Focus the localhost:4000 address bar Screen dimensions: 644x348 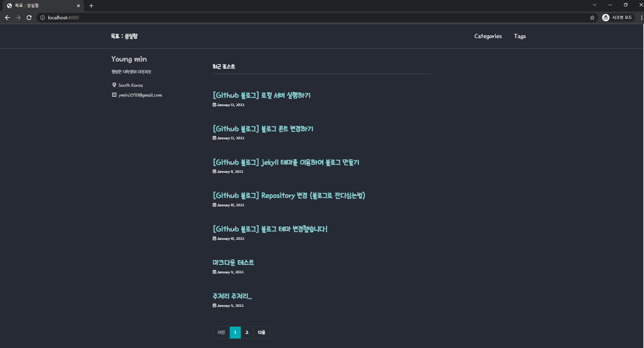click(x=314, y=18)
